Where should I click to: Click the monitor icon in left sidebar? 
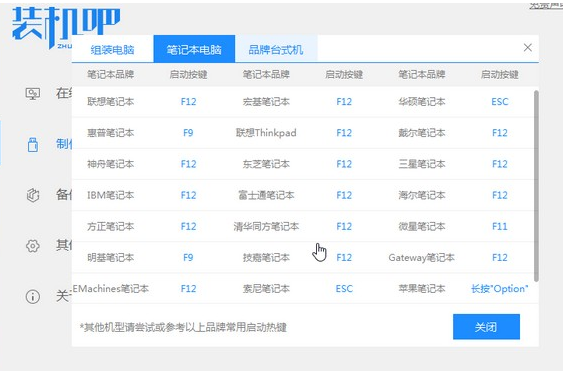[x=33, y=94]
